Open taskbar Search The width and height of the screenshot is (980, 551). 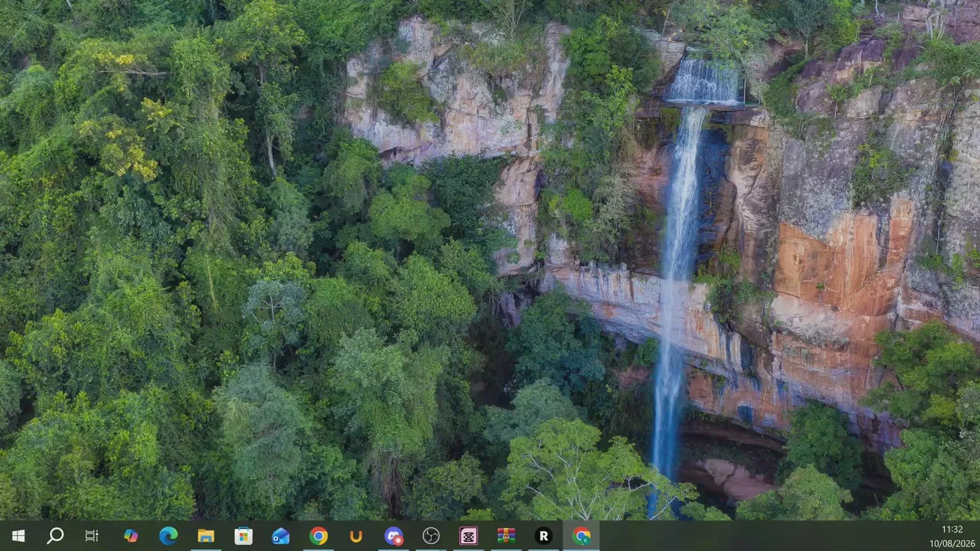click(55, 536)
